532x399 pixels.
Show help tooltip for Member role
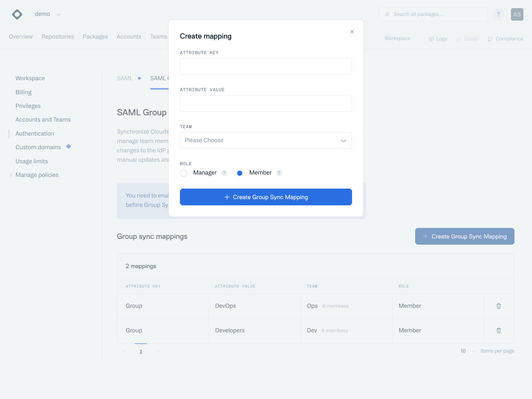click(x=279, y=173)
